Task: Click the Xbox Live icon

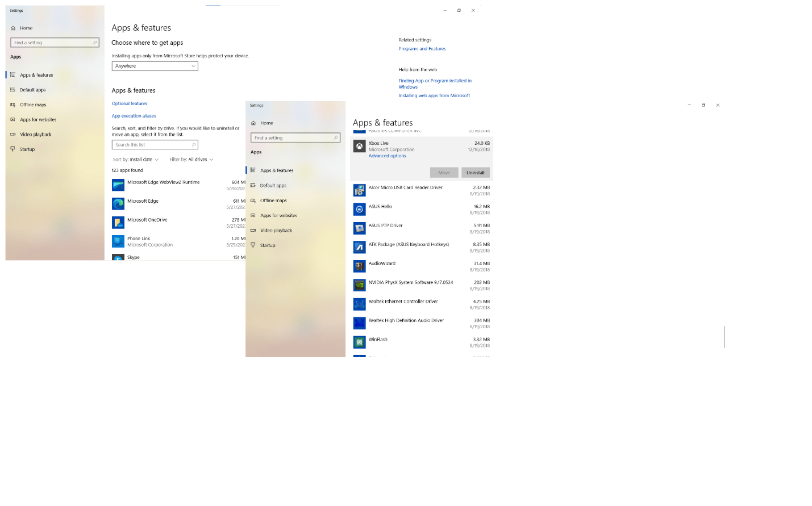Action: [359, 147]
